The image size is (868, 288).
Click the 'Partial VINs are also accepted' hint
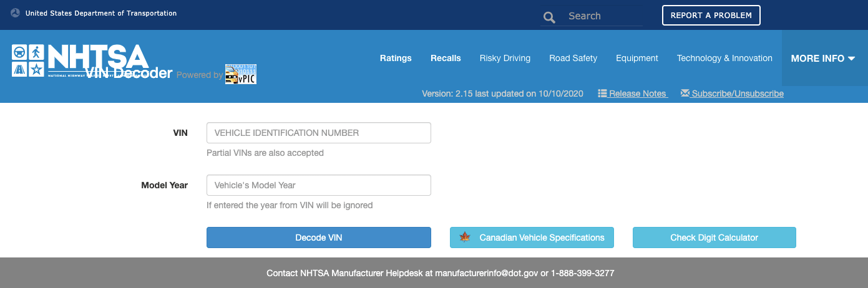tap(265, 153)
